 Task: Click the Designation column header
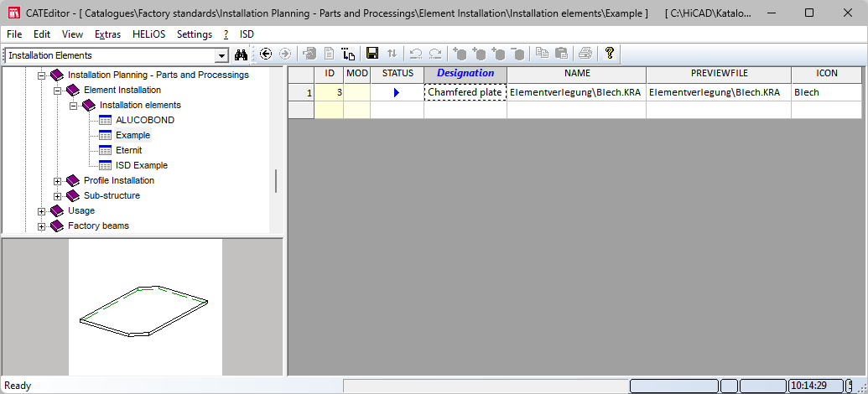point(465,74)
